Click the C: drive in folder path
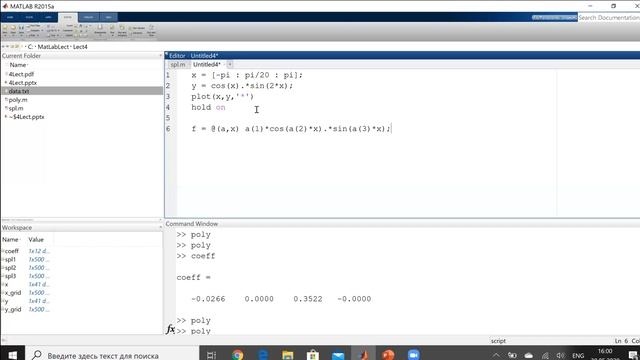This screenshot has height=360, width=640. coord(30,47)
